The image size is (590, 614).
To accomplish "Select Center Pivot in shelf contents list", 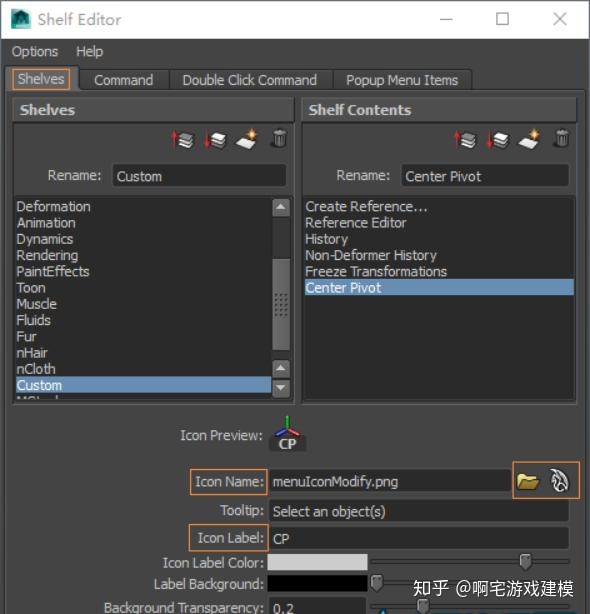I will 439,288.
